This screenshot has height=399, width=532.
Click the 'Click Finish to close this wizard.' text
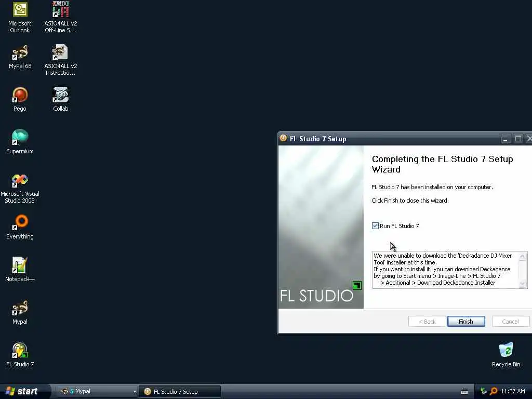coord(410,201)
